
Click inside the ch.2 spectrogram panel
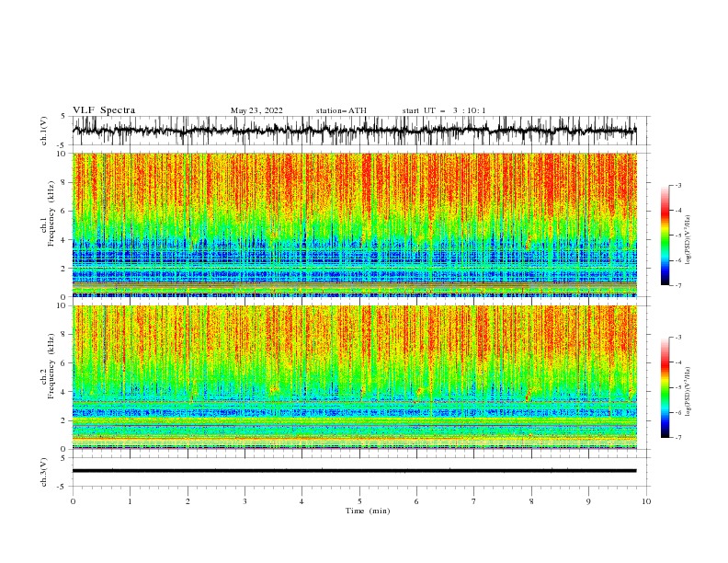(x=355, y=377)
